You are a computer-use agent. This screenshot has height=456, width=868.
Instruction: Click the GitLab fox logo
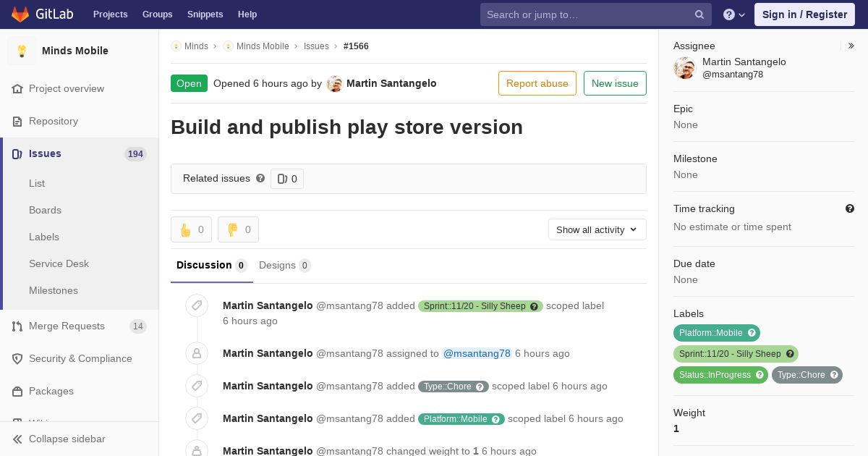(x=20, y=14)
